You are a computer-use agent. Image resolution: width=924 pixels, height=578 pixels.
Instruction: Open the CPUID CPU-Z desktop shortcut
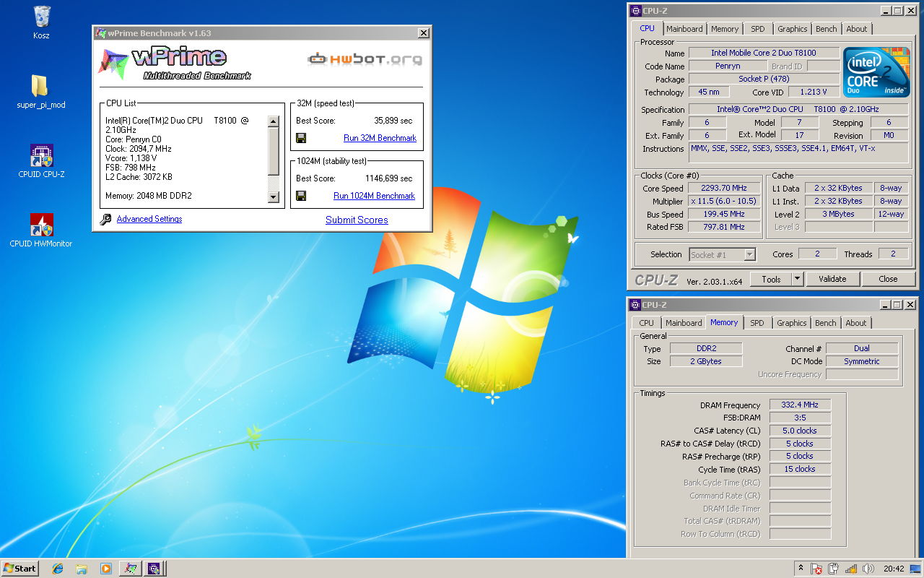pyautogui.click(x=41, y=155)
